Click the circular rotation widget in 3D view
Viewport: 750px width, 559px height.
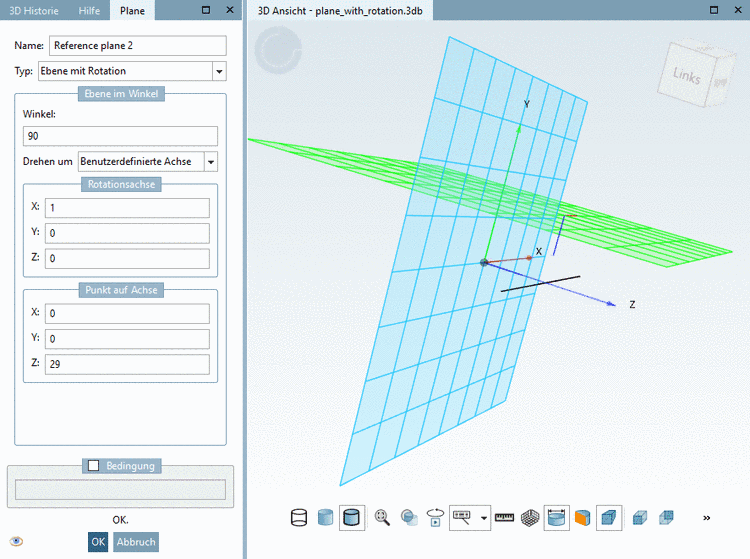(x=278, y=49)
